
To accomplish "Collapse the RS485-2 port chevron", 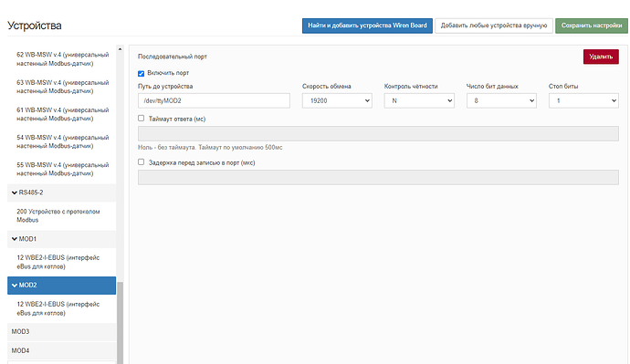I will coord(15,192).
